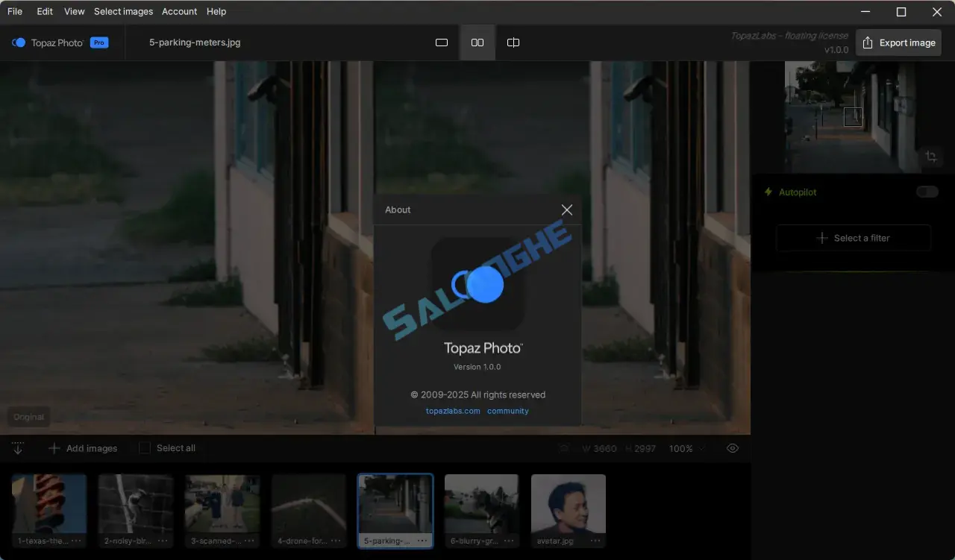Open the 100% zoom level dropdown
Image resolution: width=955 pixels, height=560 pixels.
coord(685,448)
